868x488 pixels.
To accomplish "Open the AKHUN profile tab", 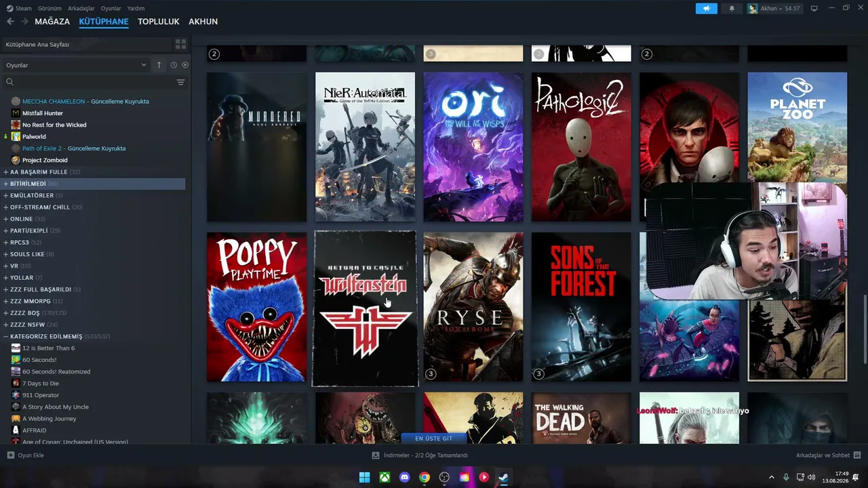I will click(203, 22).
